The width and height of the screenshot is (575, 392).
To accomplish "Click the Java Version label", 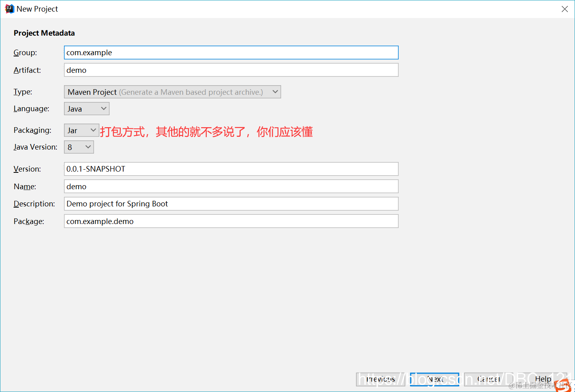I will [x=36, y=147].
